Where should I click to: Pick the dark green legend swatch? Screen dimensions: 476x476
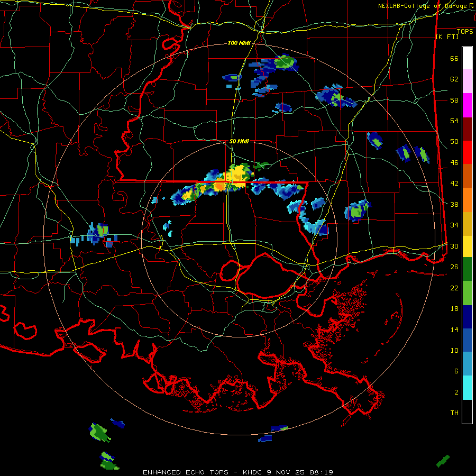coord(467,269)
